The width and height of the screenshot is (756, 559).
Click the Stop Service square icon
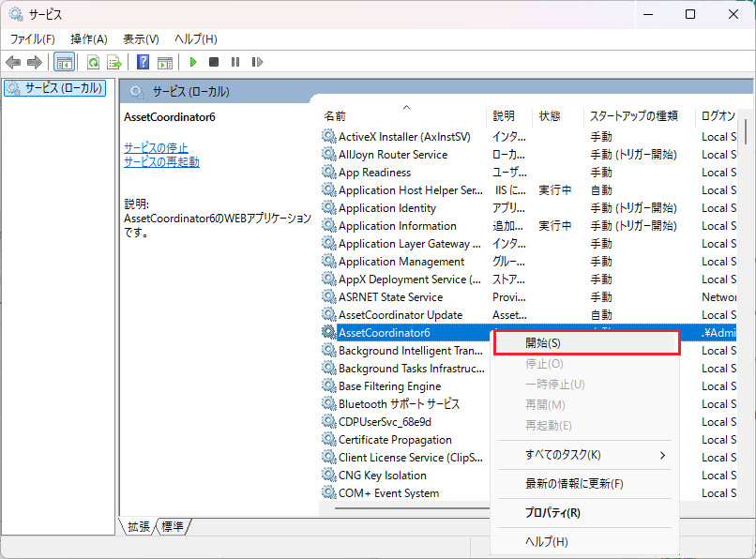pyautogui.click(x=214, y=62)
